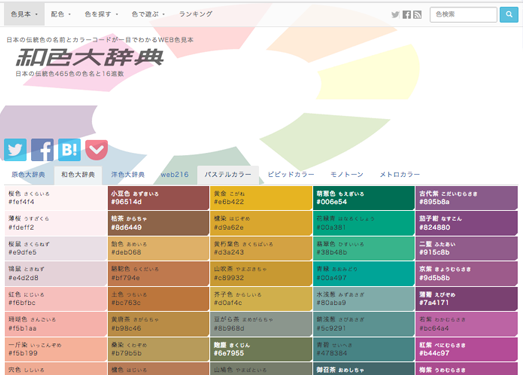Screen dimensions: 523x375
Task: Select the #e6b422 黄金 swatch
Action: click(261, 198)
